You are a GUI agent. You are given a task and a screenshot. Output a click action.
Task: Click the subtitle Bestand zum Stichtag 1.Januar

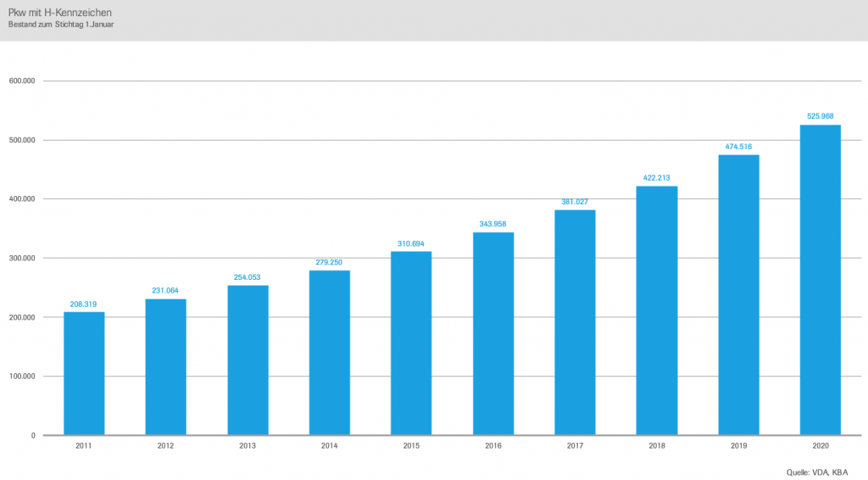click(x=61, y=25)
